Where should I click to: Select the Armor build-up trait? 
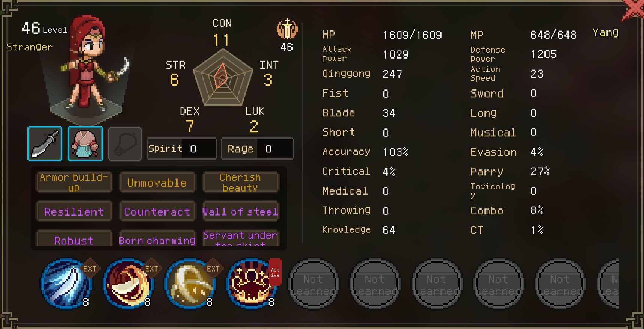74,182
